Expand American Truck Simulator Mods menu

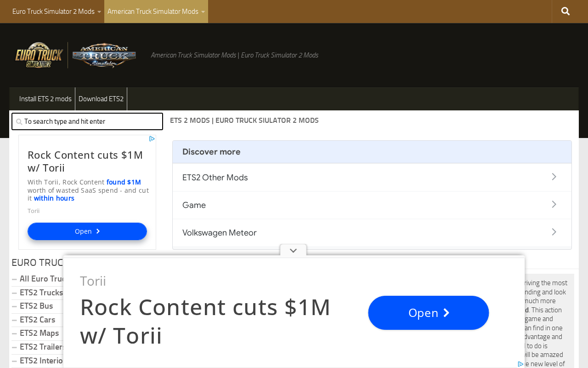156,11
